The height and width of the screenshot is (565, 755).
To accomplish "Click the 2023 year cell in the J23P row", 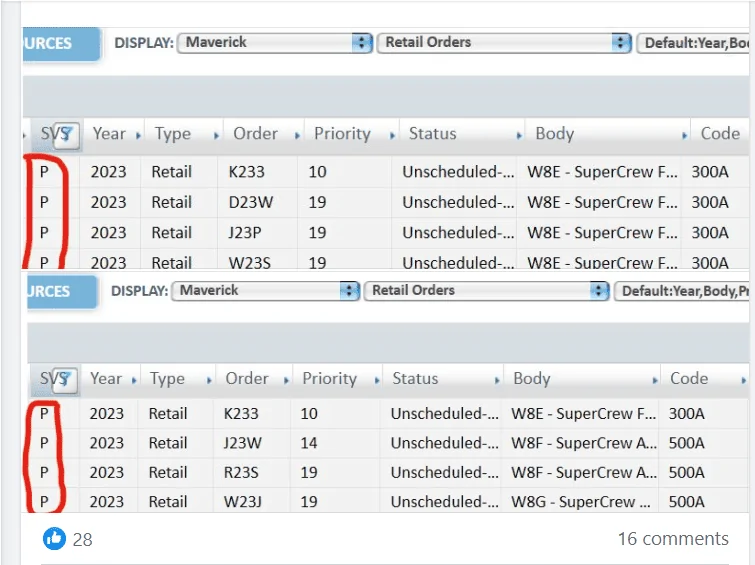I will tap(108, 233).
